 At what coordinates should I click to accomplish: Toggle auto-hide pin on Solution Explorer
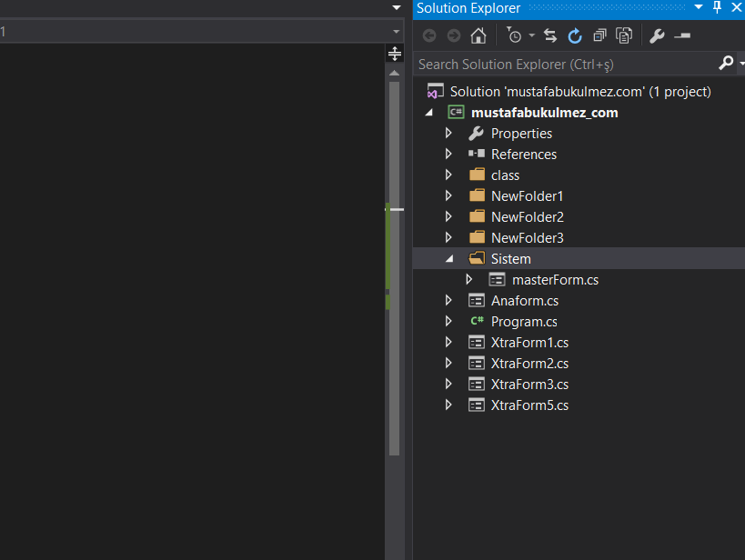click(x=717, y=8)
